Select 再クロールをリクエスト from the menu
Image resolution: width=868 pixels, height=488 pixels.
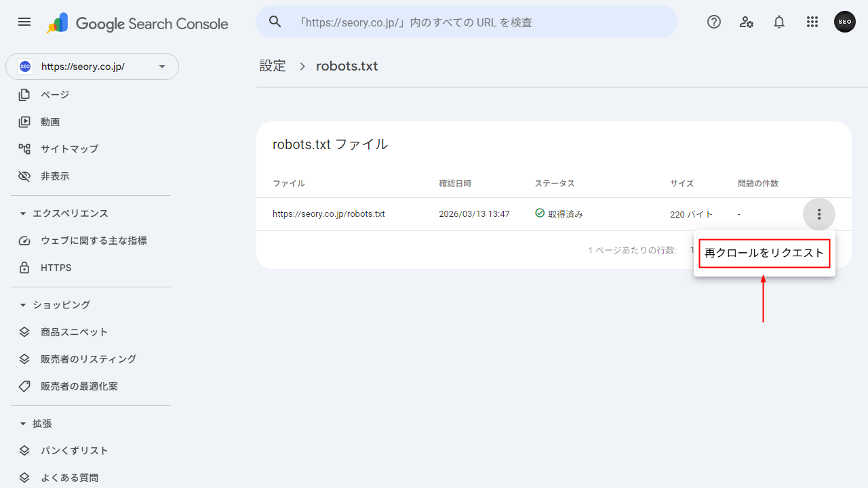tap(764, 253)
